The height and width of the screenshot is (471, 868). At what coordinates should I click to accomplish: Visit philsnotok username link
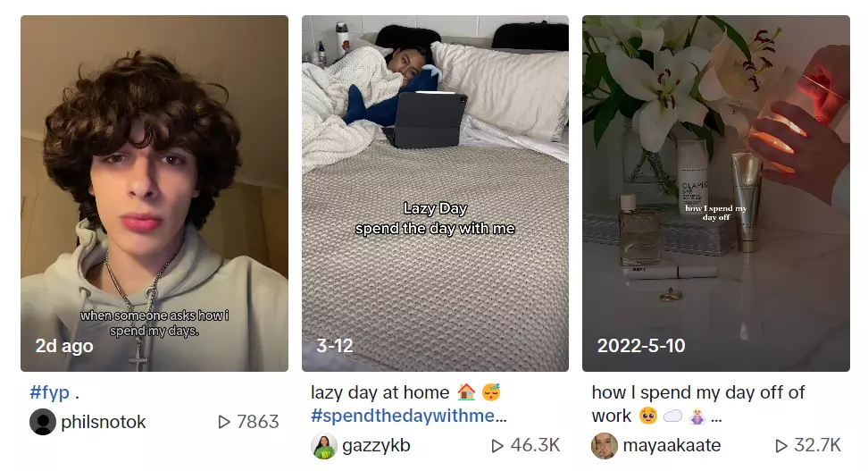coord(103,422)
